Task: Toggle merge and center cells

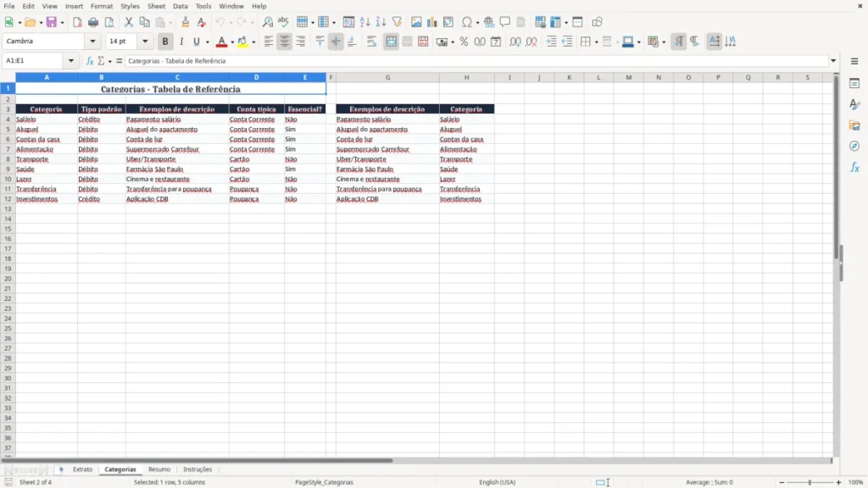Action: pos(392,42)
